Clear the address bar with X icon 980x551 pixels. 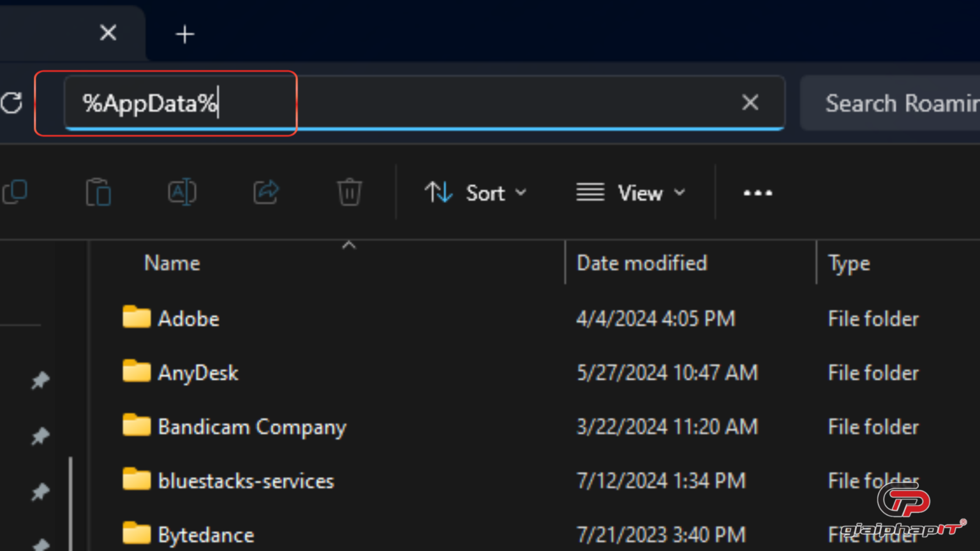750,102
